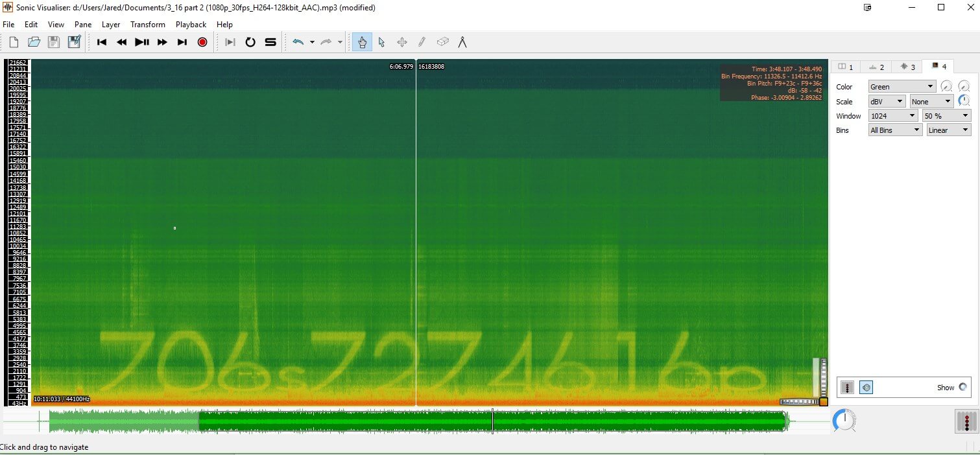Image resolution: width=980 pixels, height=455 pixels.
Task: Select the Draw pencil tool
Action: point(422,42)
